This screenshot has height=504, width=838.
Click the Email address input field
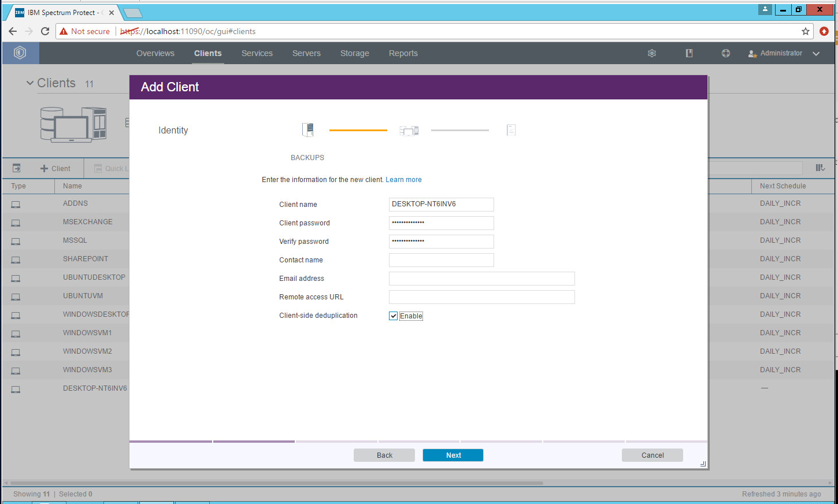(x=481, y=279)
